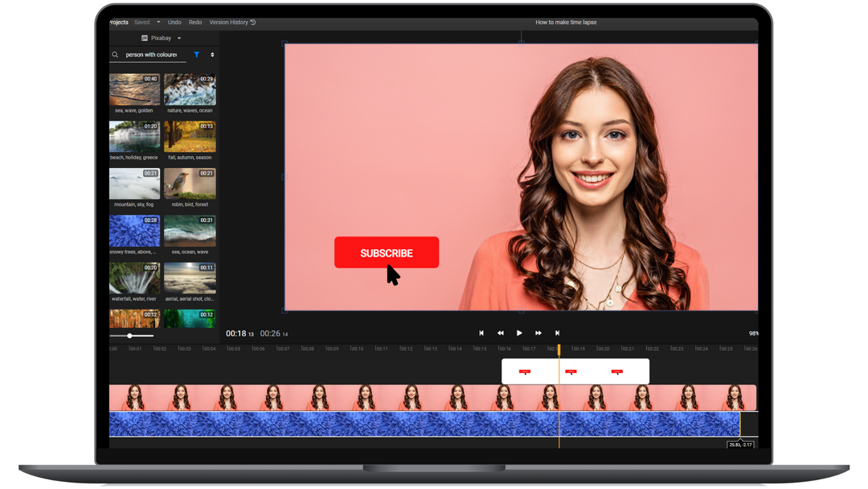868x489 pixels.
Task: Click the sort arrows icon beside filter
Action: (x=212, y=55)
